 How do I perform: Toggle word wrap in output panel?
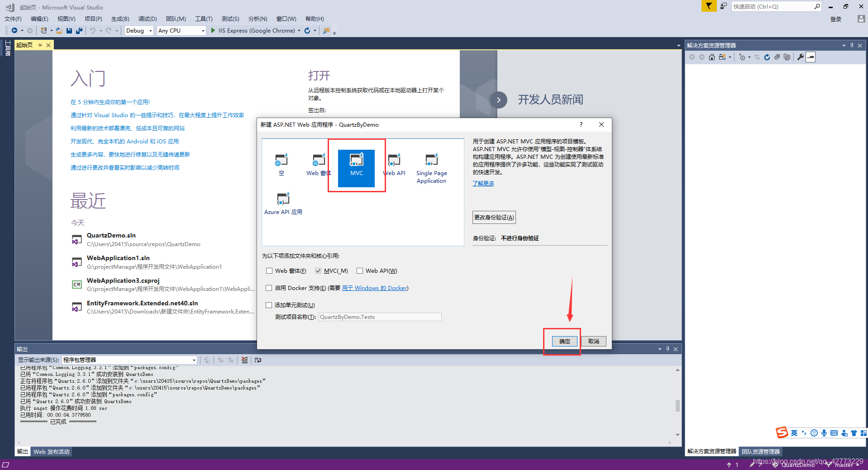click(258, 360)
